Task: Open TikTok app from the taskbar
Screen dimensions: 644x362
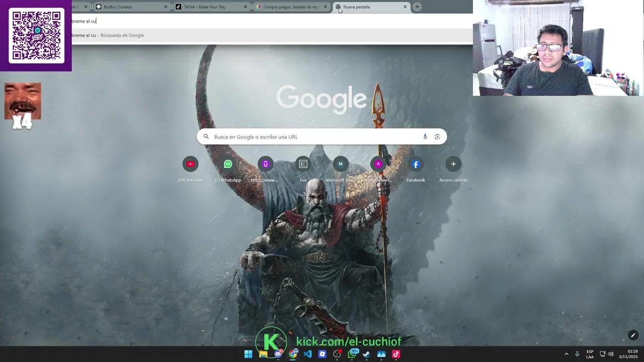Action: point(396,354)
